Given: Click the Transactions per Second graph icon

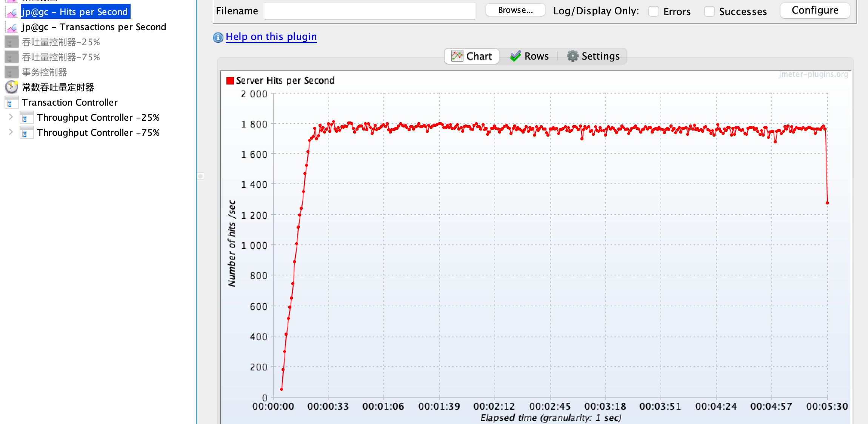Looking at the screenshot, I should click(x=12, y=27).
